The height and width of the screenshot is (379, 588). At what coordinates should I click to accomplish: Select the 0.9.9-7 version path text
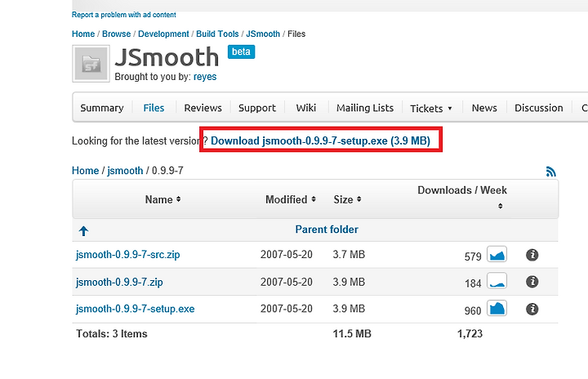[x=167, y=171]
